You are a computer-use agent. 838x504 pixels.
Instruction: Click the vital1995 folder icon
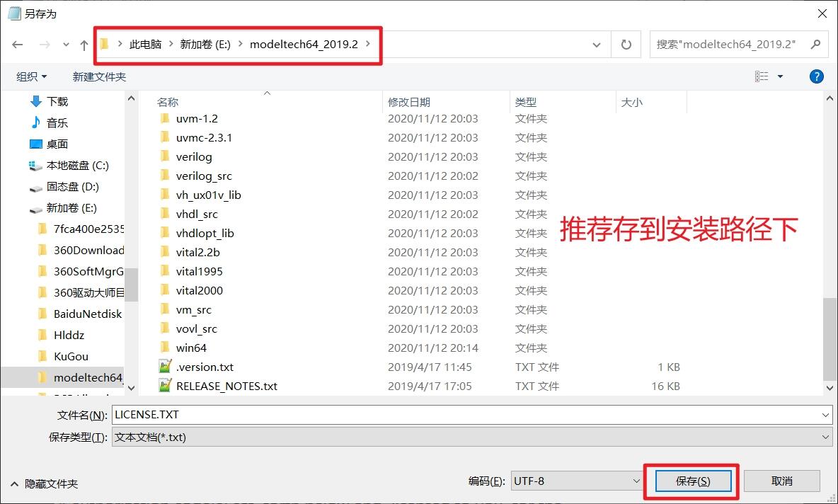click(165, 271)
